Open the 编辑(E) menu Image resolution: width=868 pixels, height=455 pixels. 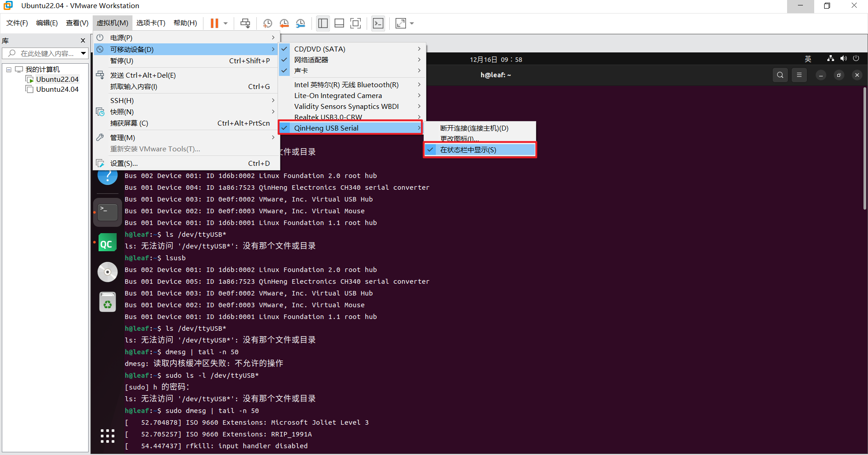(47, 23)
